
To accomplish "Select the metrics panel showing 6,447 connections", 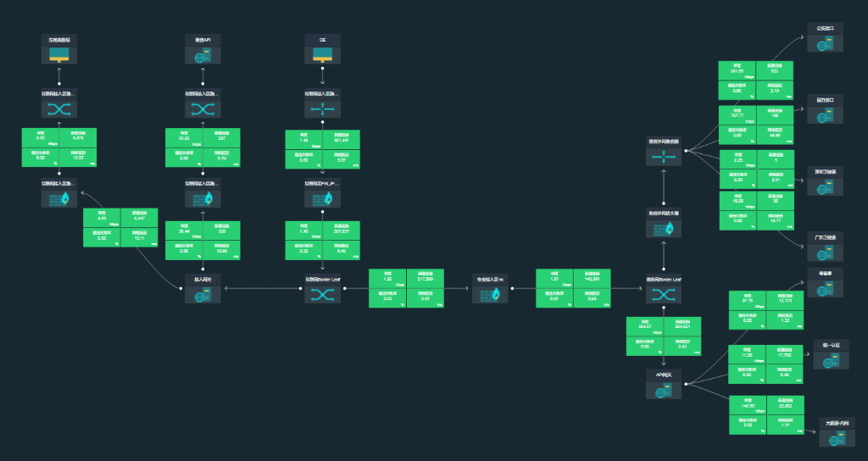I will [x=120, y=227].
